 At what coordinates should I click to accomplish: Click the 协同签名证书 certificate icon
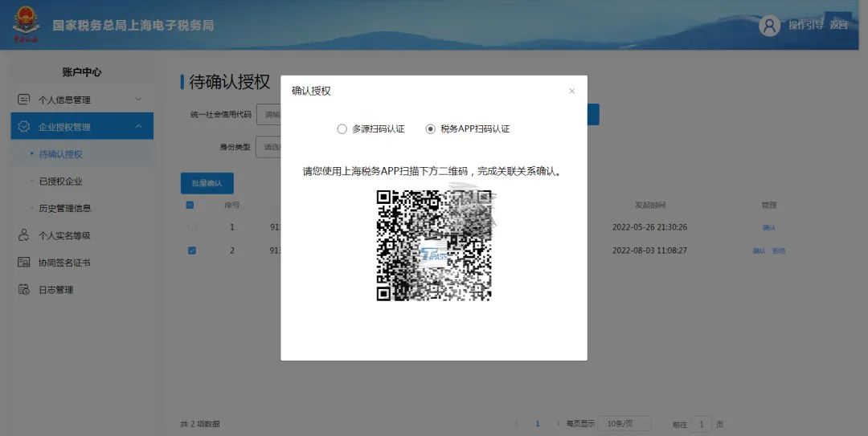click(24, 263)
